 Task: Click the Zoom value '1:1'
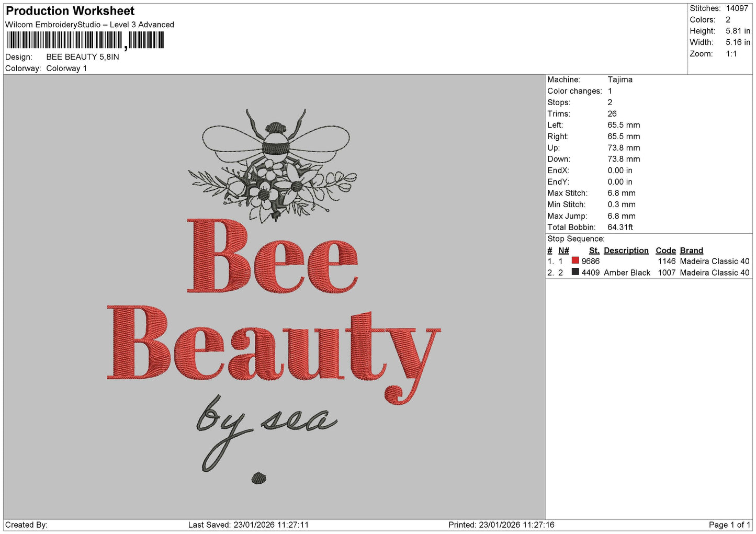click(731, 54)
